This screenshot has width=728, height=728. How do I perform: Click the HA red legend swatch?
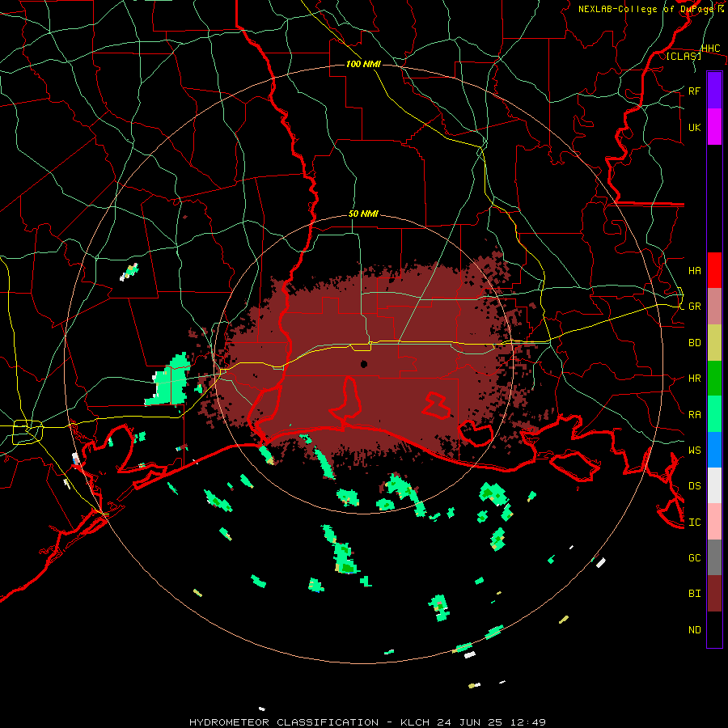(714, 270)
